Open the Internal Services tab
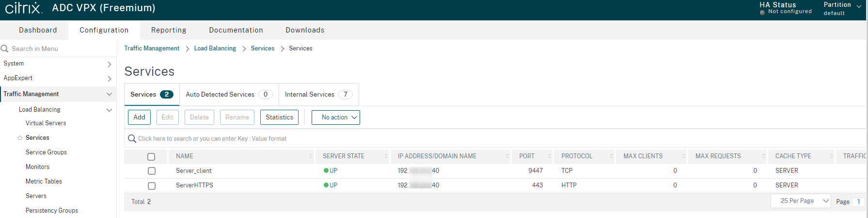This screenshot has height=218, width=868. (x=318, y=95)
